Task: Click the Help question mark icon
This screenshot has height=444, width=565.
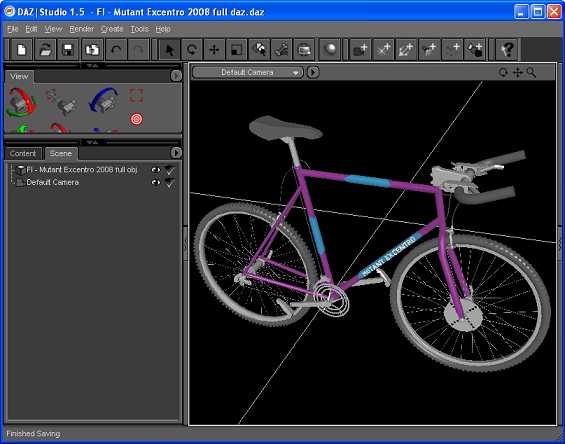Action: click(507, 49)
